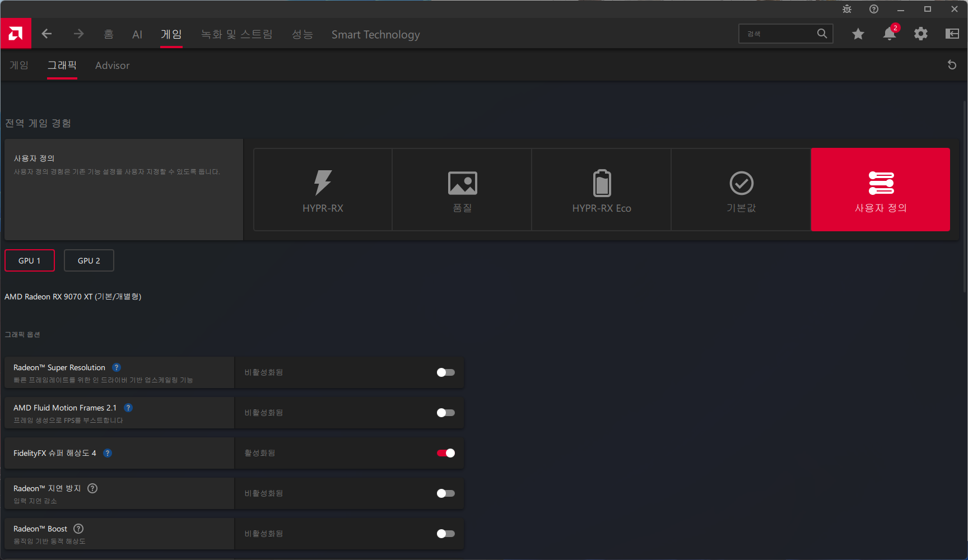Open AMD Fluid Motion Frames help icon

click(128, 408)
